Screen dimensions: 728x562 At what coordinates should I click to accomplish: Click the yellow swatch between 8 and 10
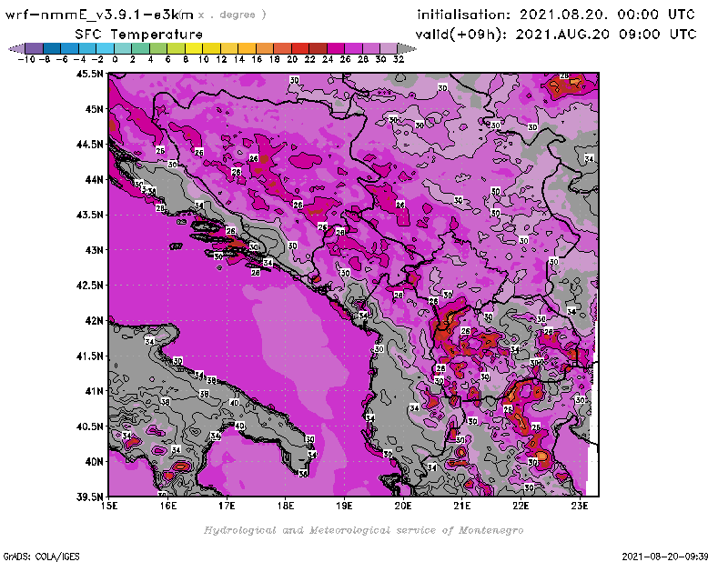tap(194, 48)
